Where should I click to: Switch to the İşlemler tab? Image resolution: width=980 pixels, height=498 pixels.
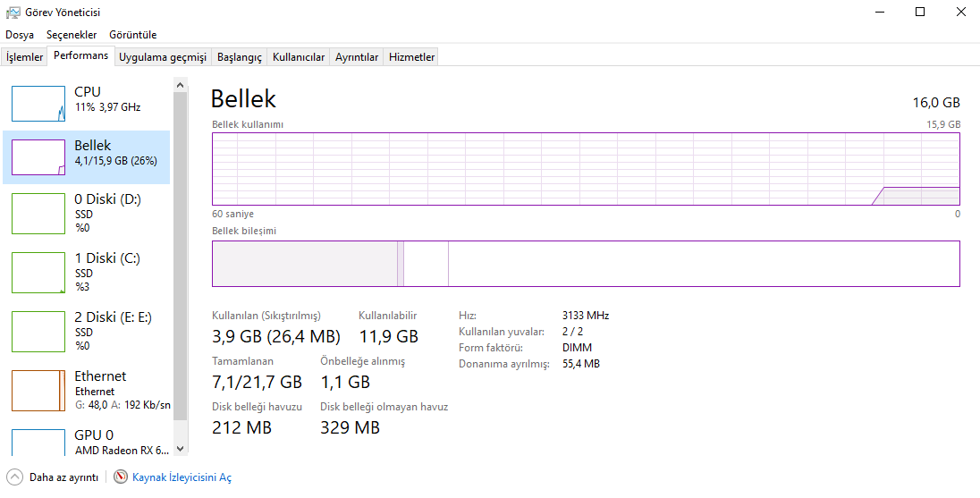pos(24,57)
